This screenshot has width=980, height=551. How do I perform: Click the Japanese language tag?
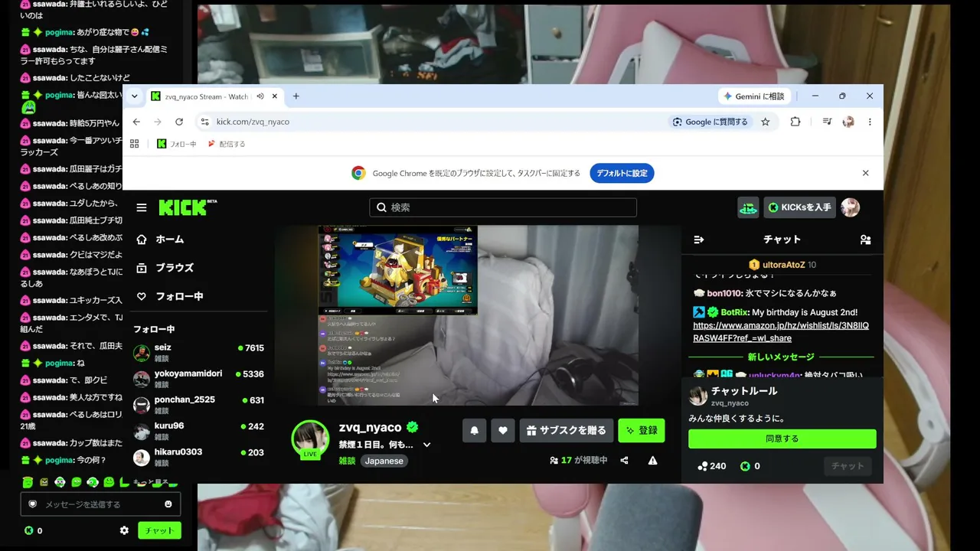tap(384, 461)
